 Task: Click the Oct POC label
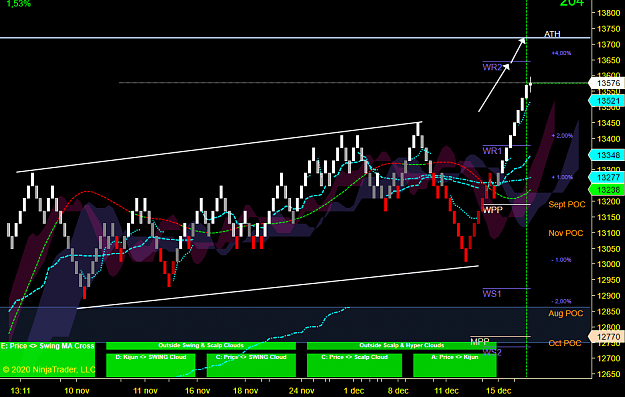pyautogui.click(x=565, y=343)
